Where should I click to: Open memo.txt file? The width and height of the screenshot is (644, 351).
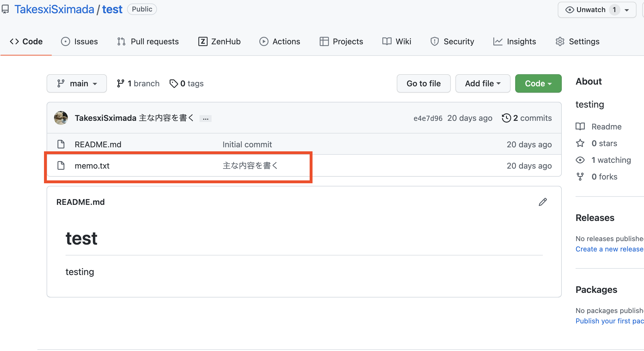[x=92, y=165]
